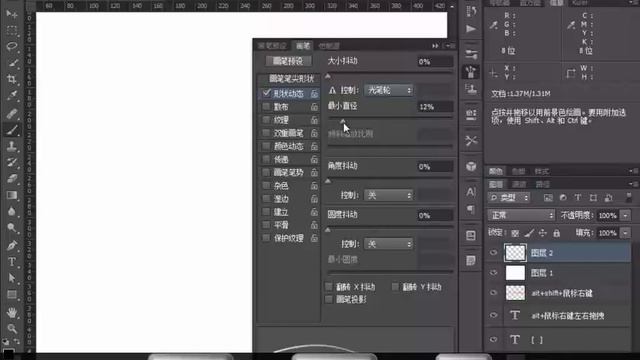
Task: Switch to the 画笔预设 tab
Action: (273, 46)
